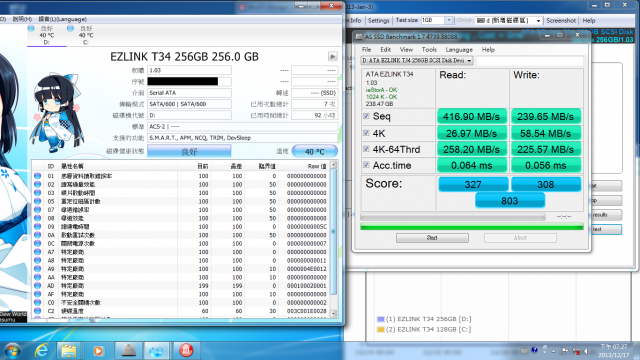
Task: Uncheck the Seq test checkbox
Action: [x=366, y=116]
